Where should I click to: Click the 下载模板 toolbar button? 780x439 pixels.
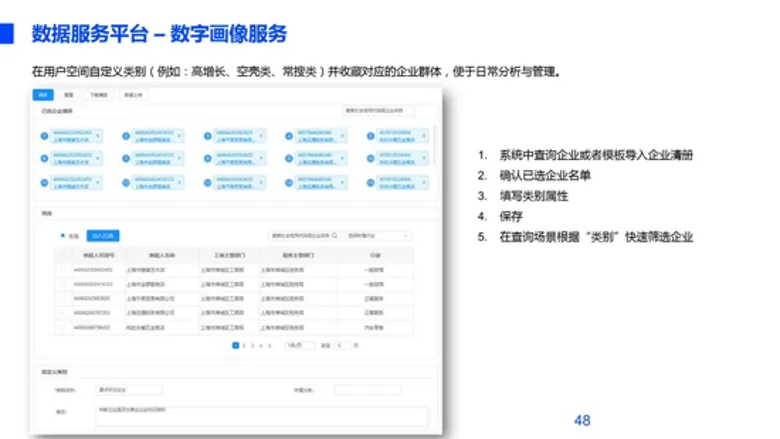point(98,95)
